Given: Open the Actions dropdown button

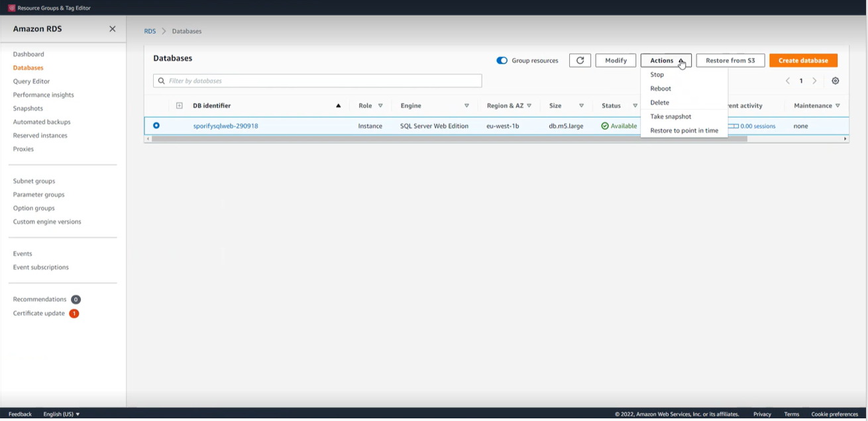Looking at the screenshot, I should (665, 60).
